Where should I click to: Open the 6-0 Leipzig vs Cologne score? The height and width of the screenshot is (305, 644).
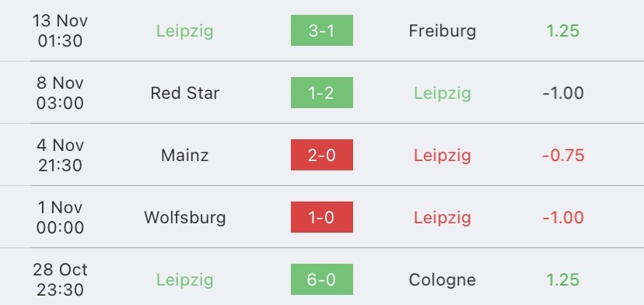321,279
